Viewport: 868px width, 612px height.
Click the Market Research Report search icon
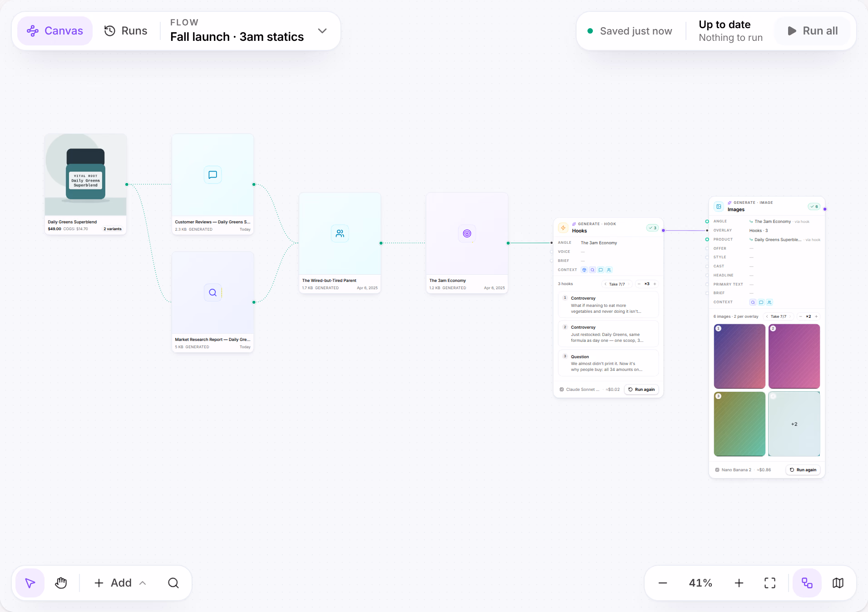(x=212, y=293)
